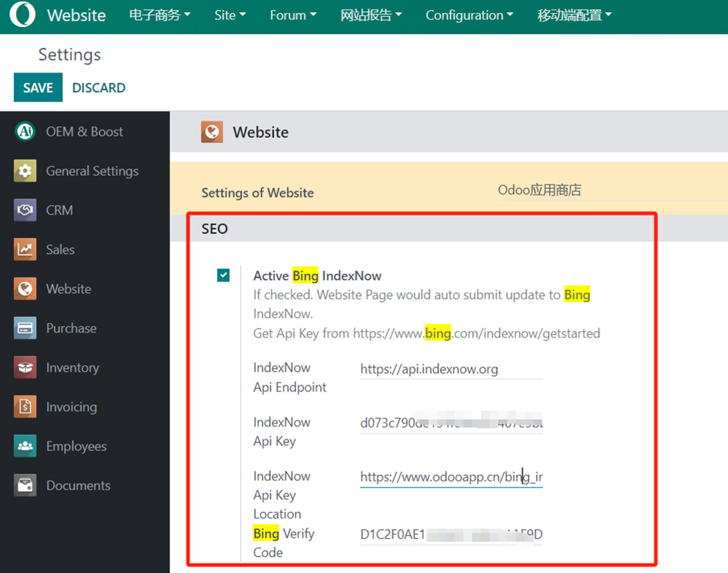Uncheck Active Bing IndexNow checkbox

click(223, 276)
